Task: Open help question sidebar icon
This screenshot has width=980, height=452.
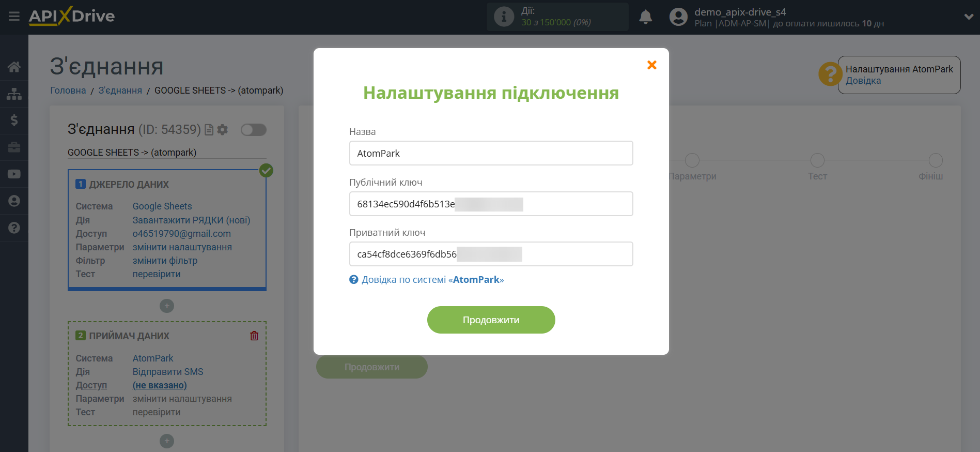Action: 14,228
